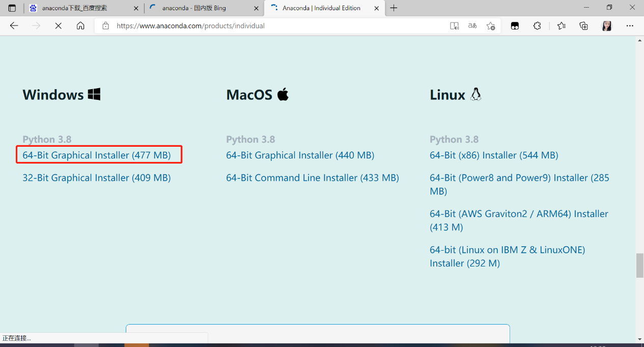Screen dimensions: 644x347
Task: Download Windows 32-Bit Graphical Installer (409 MB)
Action: pyautogui.click(x=97, y=177)
